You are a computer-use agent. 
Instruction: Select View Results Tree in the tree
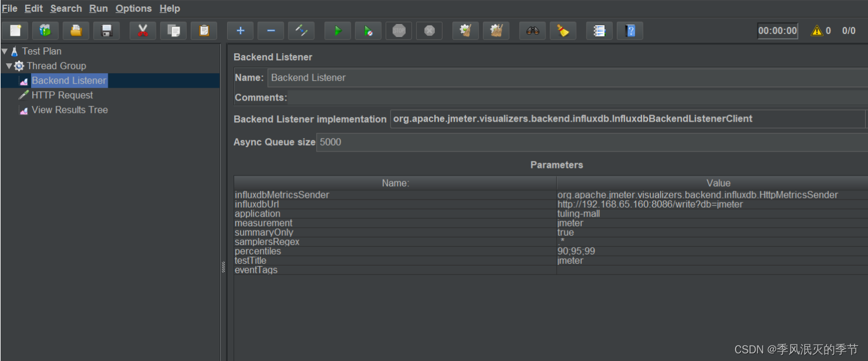tap(70, 110)
